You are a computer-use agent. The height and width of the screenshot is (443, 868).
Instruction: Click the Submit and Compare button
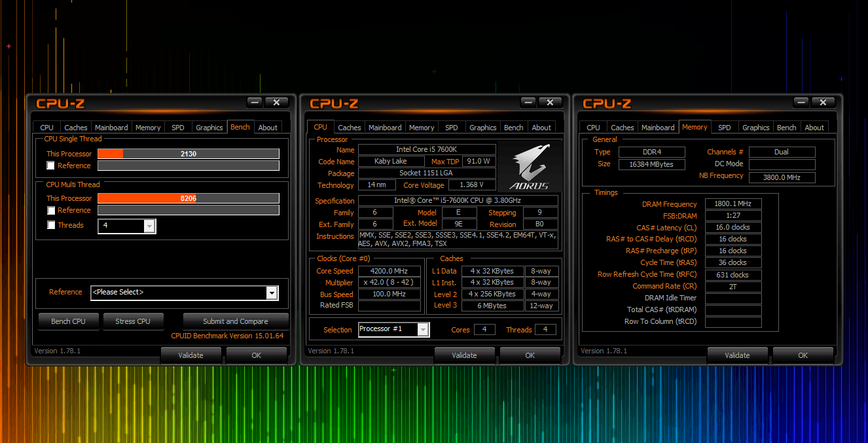point(235,321)
